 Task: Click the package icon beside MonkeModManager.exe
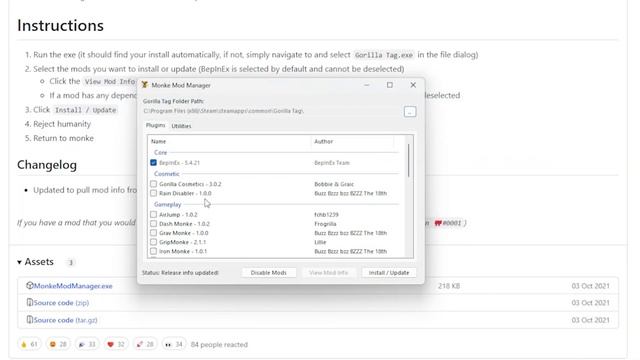click(29, 285)
